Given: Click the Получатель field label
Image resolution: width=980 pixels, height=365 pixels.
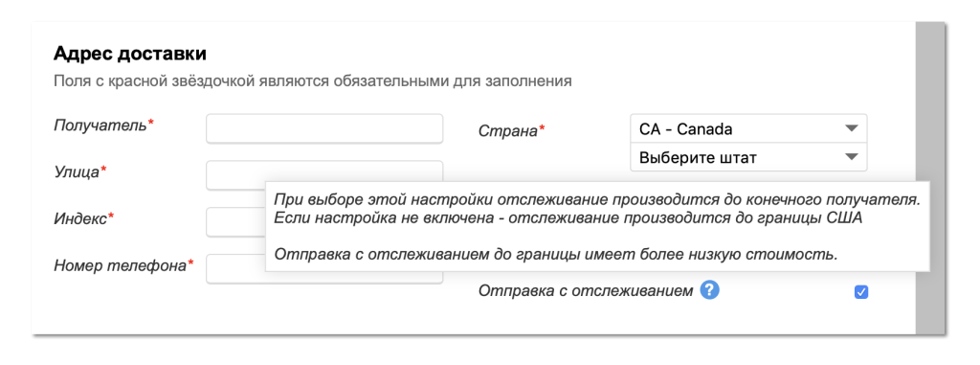Looking at the screenshot, I should [103, 125].
